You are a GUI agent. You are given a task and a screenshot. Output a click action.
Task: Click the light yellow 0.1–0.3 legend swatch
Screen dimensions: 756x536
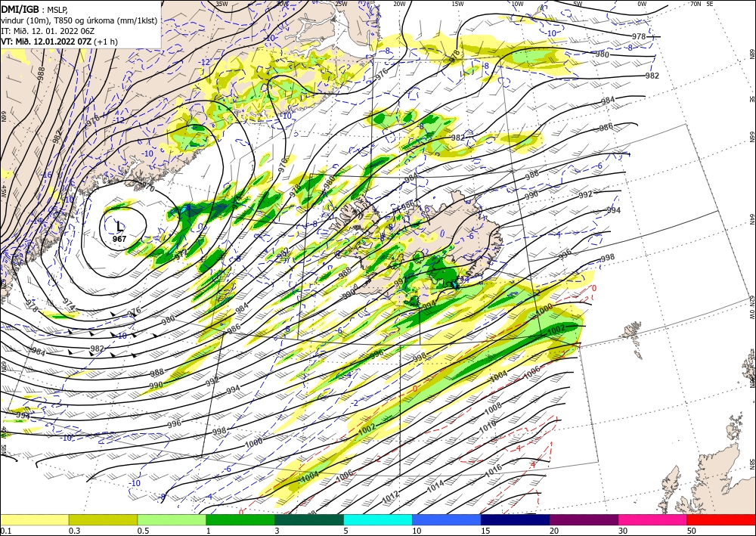coord(34,519)
